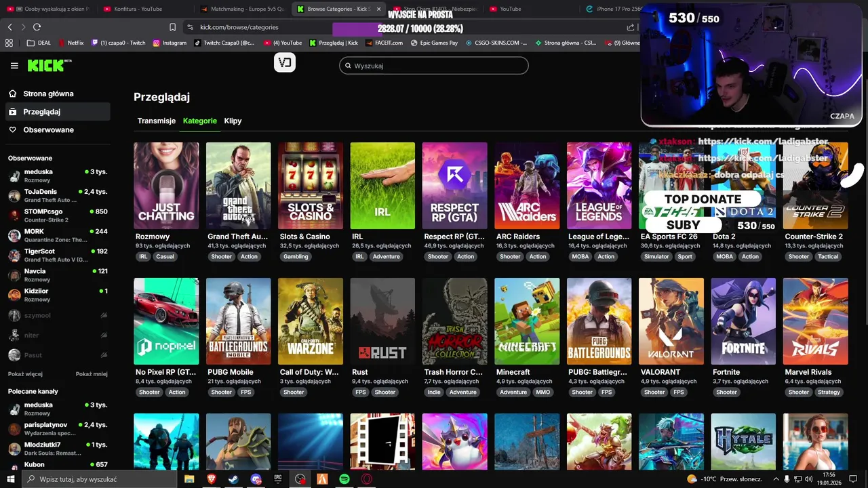Open meduska channel in Obserwowane list
This screenshot has height=488, width=868.
pos(58,176)
